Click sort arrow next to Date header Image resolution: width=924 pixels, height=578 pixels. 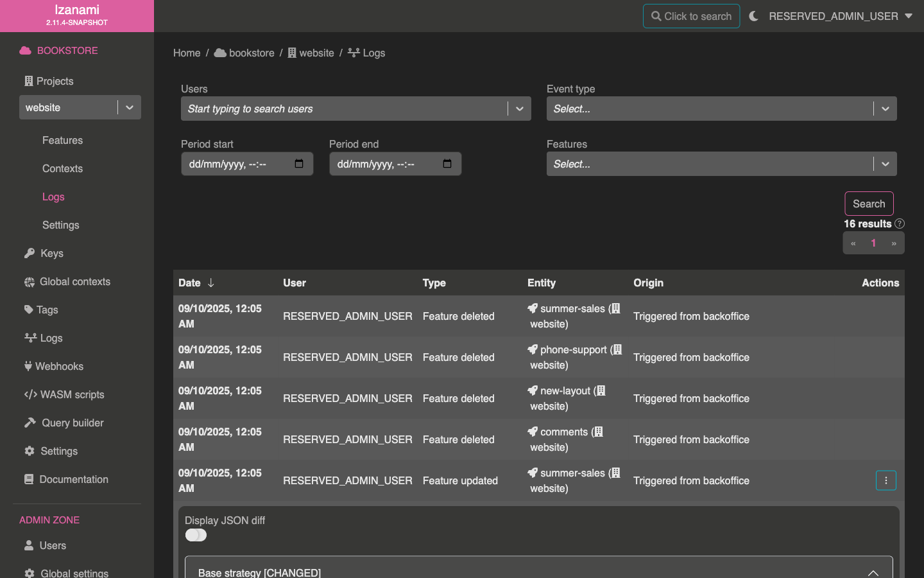[210, 283]
